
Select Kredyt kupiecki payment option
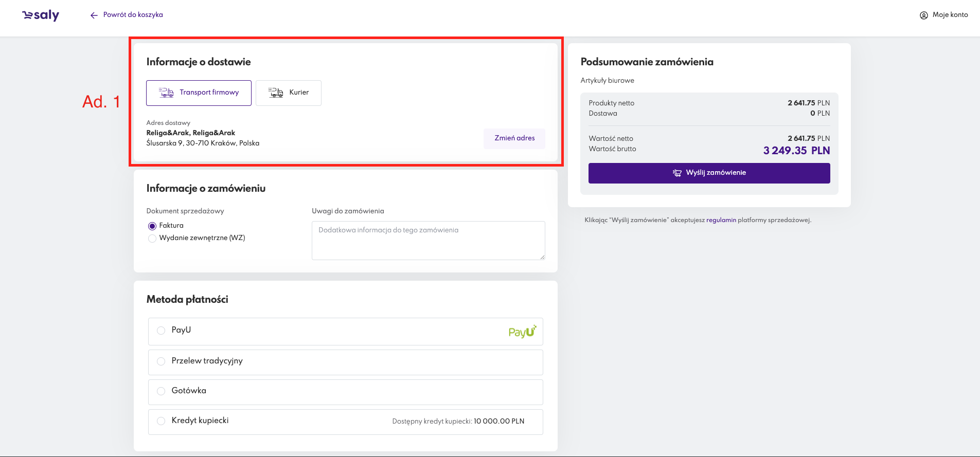[x=161, y=421]
